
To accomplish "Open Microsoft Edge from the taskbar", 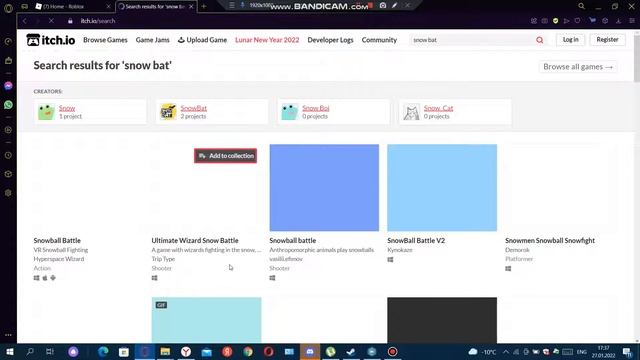I will (103, 351).
